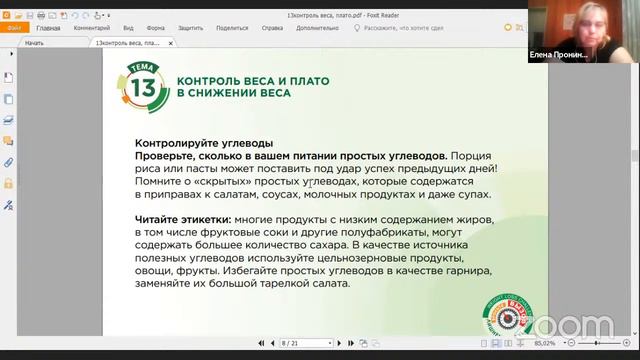Open the Pages thumbnails panel in left sidebar
Viewport: 640px width, 360px height.
(8, 99)
